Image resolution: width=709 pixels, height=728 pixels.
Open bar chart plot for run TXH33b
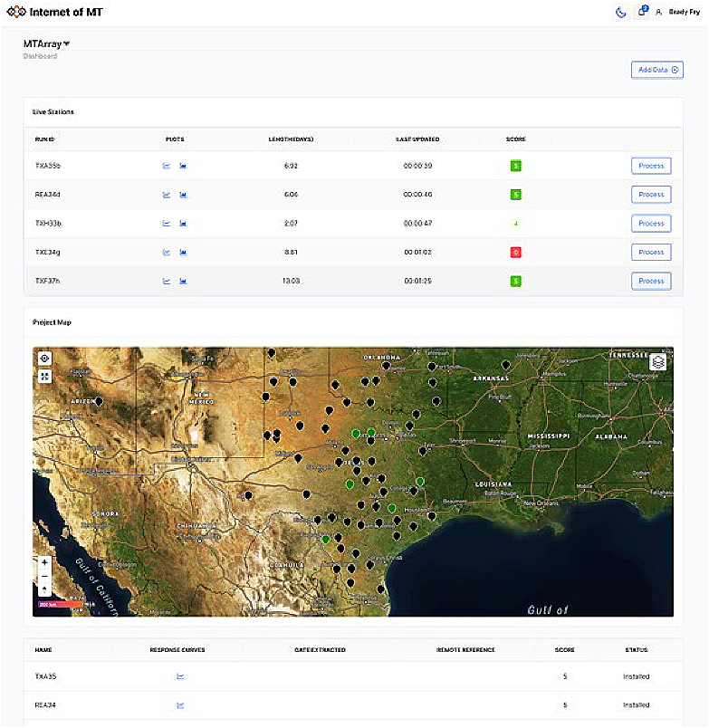184,224
